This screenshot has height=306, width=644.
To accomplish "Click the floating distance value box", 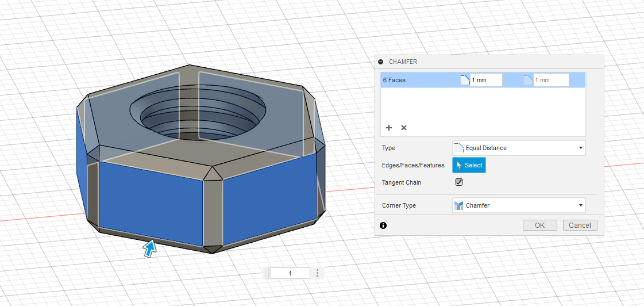I will [290, 273].
